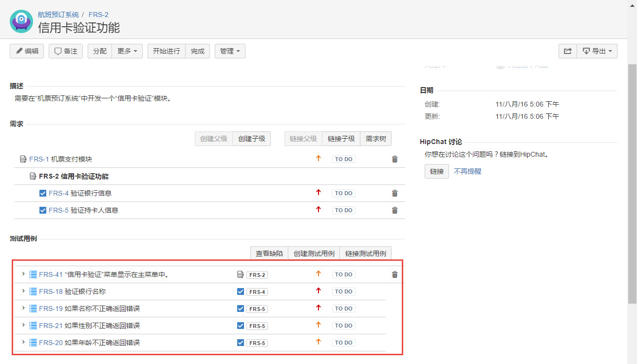
Task: Click document icon beside FRS-2 信用卡验证功能
Action: pyautogui.click(x=33, y=176)
